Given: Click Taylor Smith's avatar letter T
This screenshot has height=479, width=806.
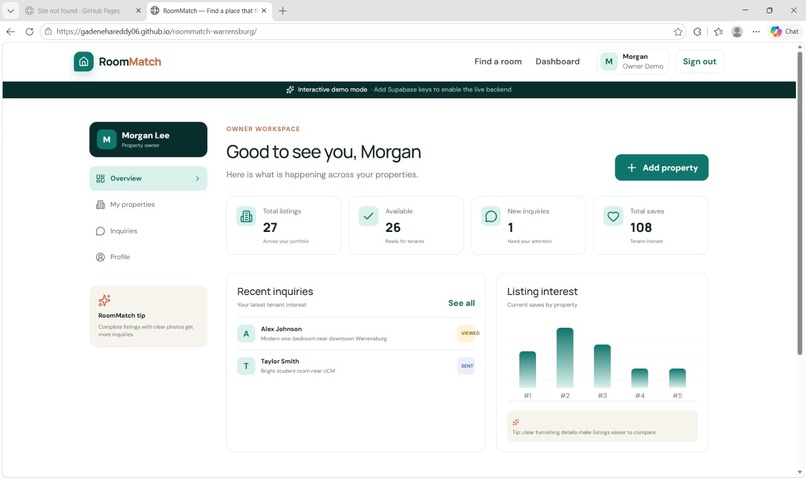Looking at the screenshot, I should [x=246, y=366].
